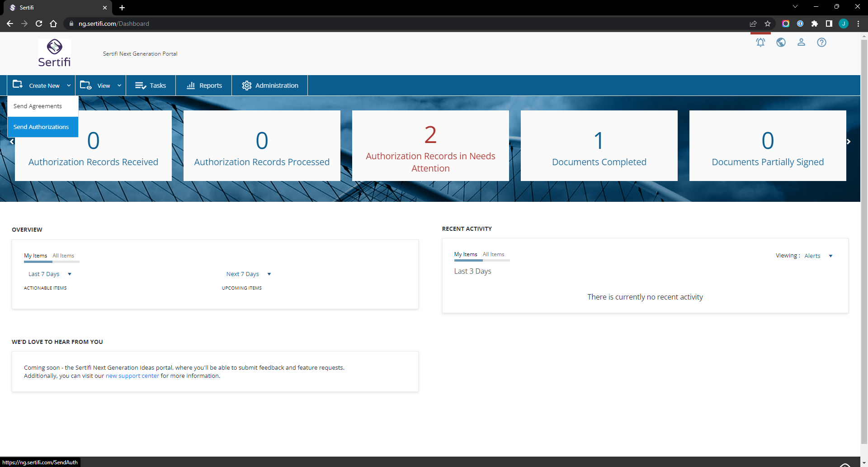
Task: Open the new support center link
Action: point(132,376)
